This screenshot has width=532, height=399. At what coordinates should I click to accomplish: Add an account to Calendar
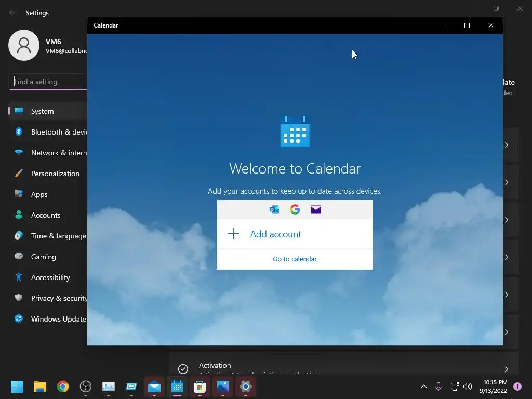pyautogui.click(x=295, y=234)
